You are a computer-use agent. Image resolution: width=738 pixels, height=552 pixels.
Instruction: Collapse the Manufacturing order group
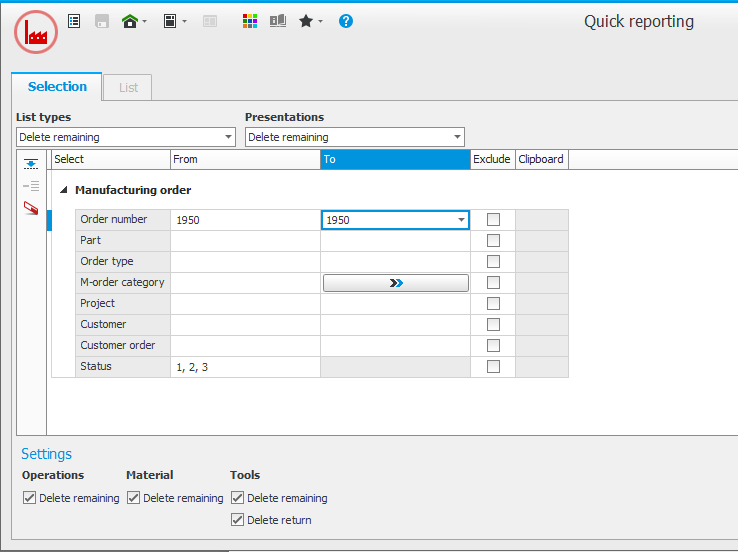point(64,190)
